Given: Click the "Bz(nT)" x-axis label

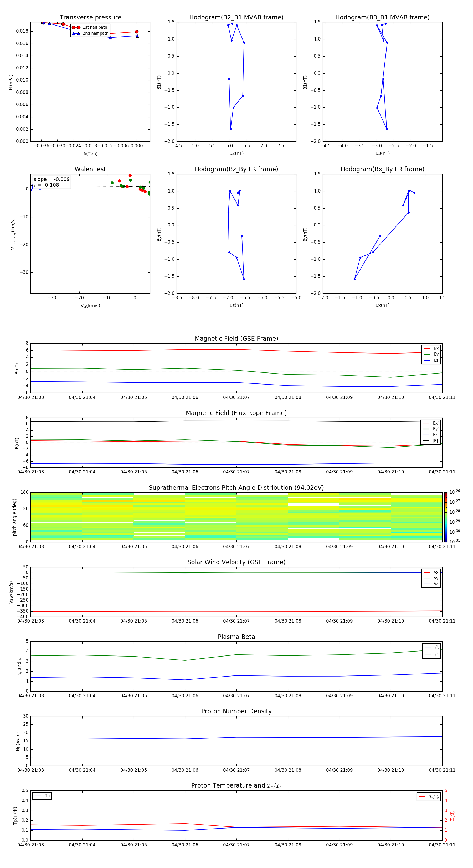Looking at the screenshot, I should 236,305.
